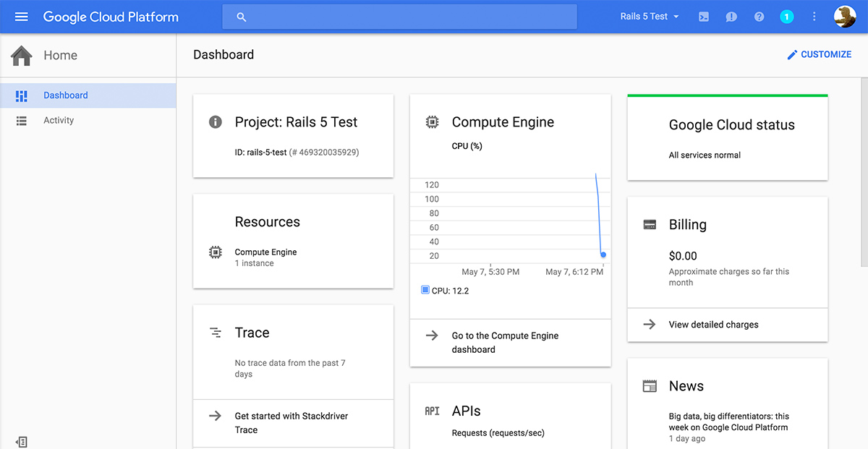Click the chip icon beside Compute Engine resource
This screenshot has height=449, width=868.
(215, 252)
